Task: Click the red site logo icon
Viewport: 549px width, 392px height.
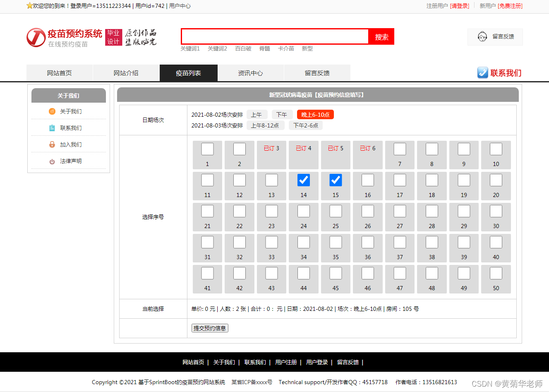Action: [36, 38]
